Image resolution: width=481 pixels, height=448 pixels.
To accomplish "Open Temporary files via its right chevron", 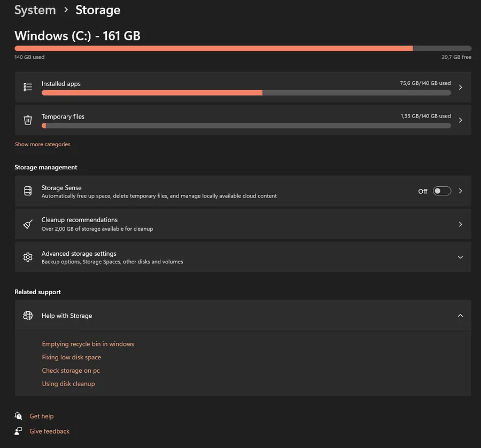I will pos(460,120).
